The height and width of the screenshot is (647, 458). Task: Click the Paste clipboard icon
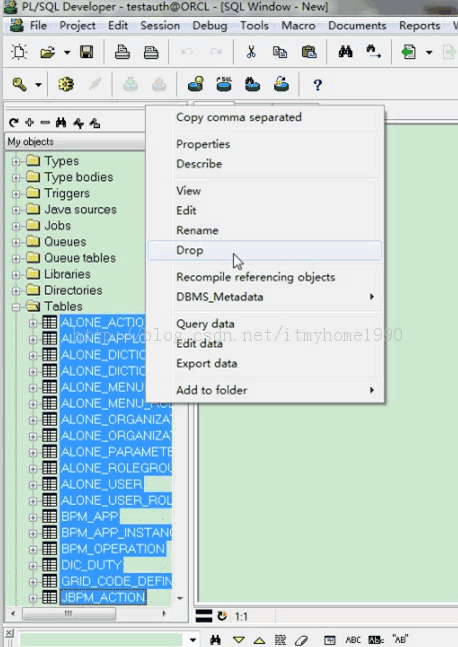coord(309,52)
